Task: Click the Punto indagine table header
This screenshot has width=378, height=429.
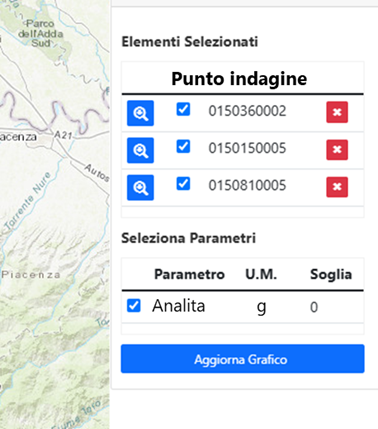Action: (239, 79)
